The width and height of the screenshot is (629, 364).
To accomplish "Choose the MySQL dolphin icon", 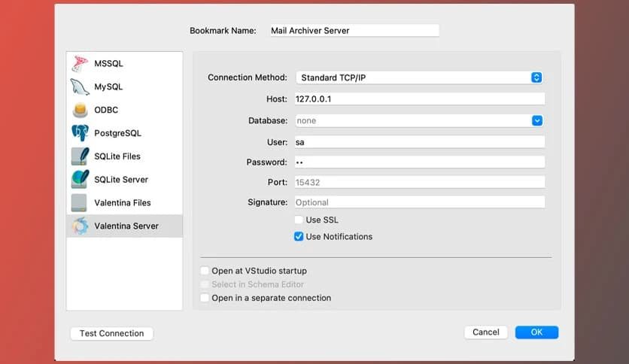I will coord(80,87).
